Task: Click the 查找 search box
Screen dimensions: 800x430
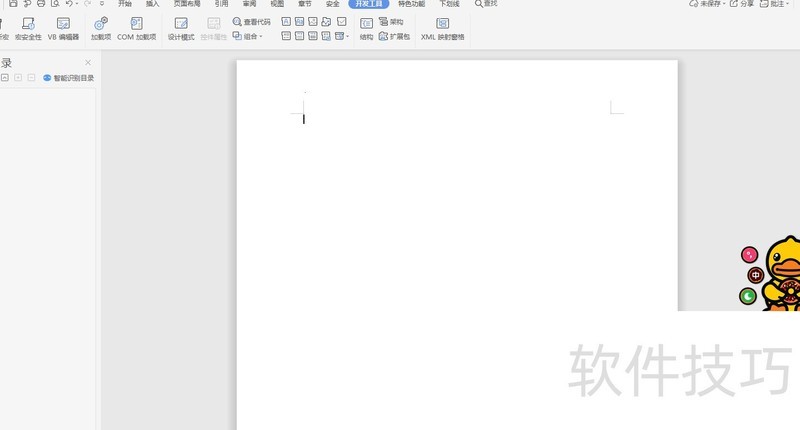Action: 487,4
